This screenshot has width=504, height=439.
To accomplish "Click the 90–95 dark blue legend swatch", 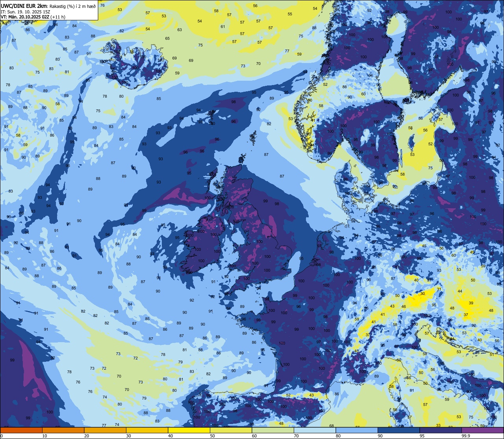I will [398, 430].
